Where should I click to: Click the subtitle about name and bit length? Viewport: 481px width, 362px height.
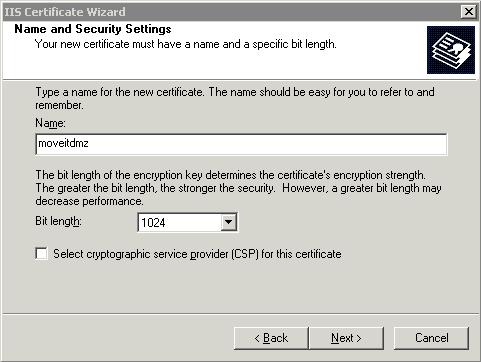[x=186, y=44]
